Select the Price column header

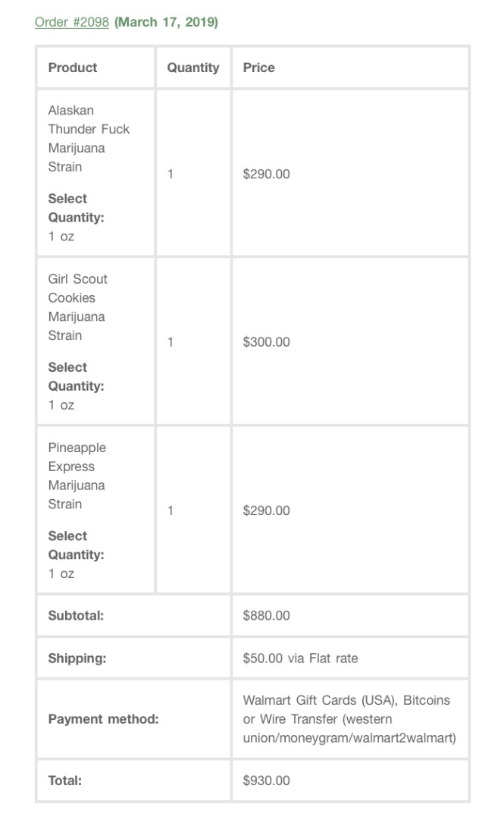(259, 68)
